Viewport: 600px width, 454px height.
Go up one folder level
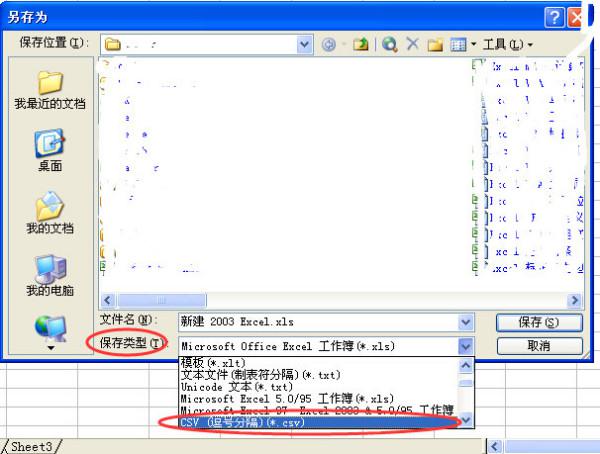[360, 44]
